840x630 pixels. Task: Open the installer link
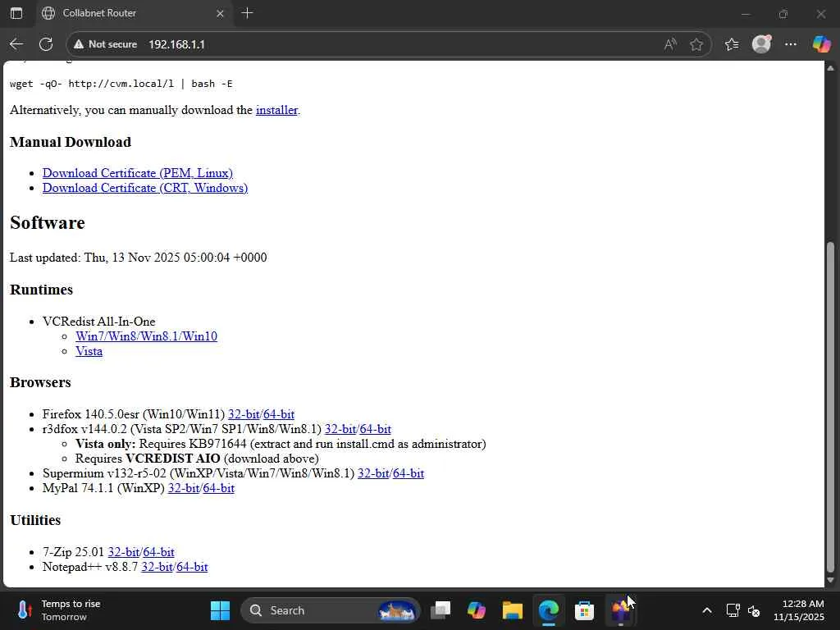point(276,110)
